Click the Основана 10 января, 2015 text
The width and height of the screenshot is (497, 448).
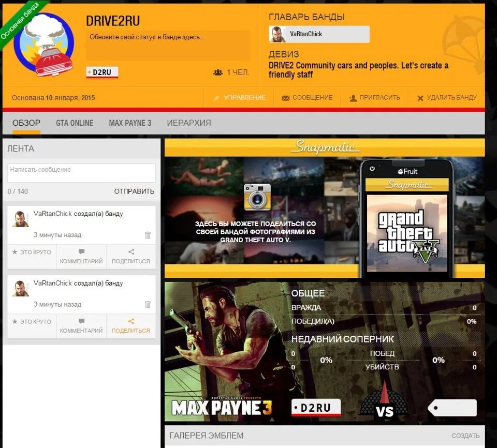[53, 98]
